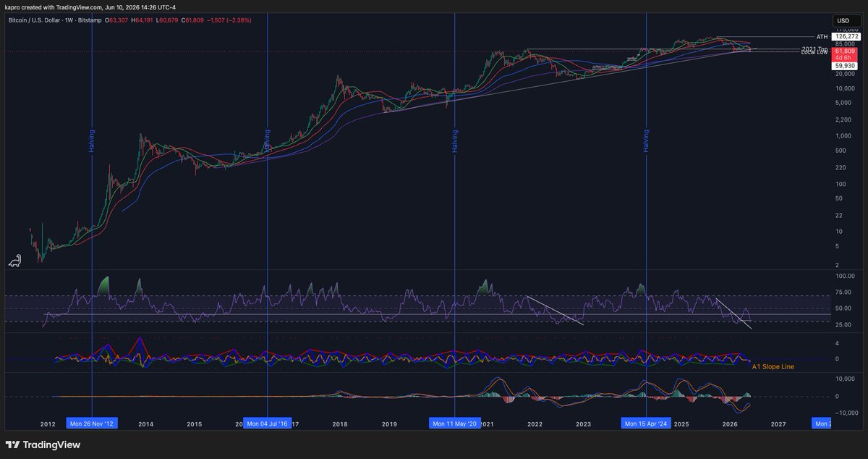Select the ATH price label 126,272
This screenshot has height=459, width=868.
845,36
